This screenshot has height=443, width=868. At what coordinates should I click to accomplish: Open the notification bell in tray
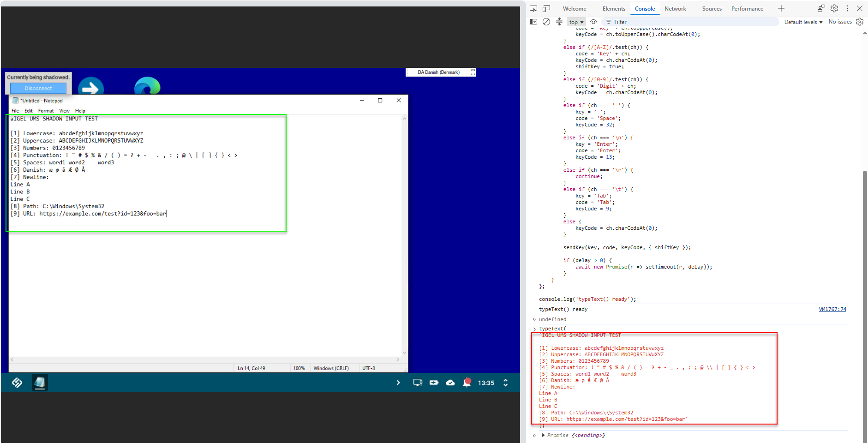(x=467, y=383)
